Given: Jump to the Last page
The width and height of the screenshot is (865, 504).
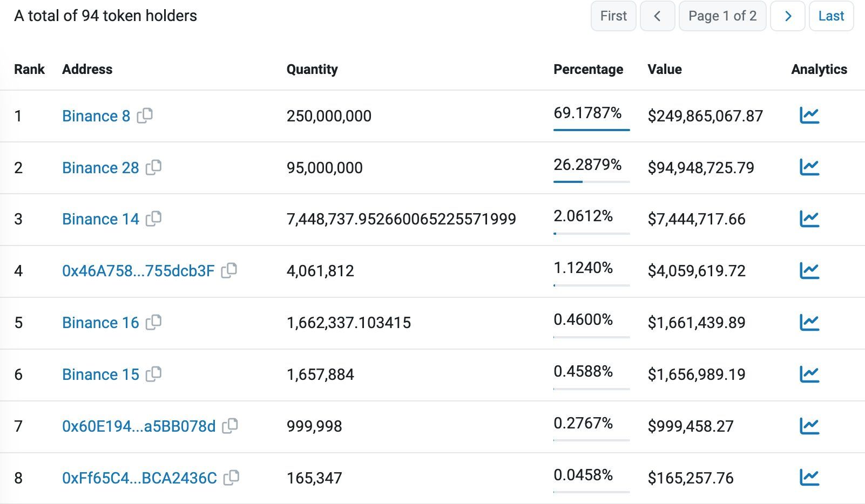Looking at the screenshot, I should (x=832, y=16).
